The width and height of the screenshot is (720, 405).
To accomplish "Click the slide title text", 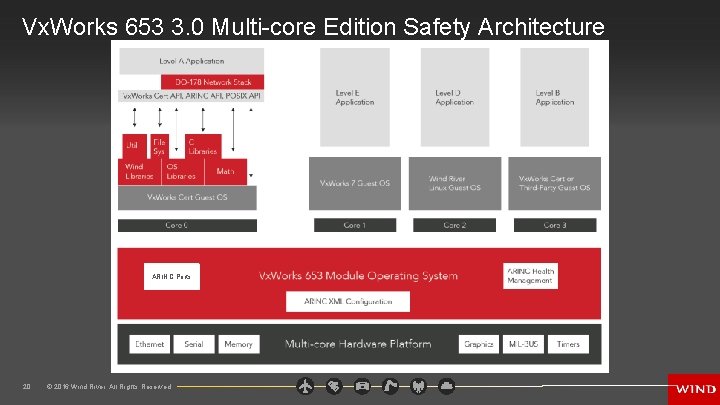I will pos(313,26).
